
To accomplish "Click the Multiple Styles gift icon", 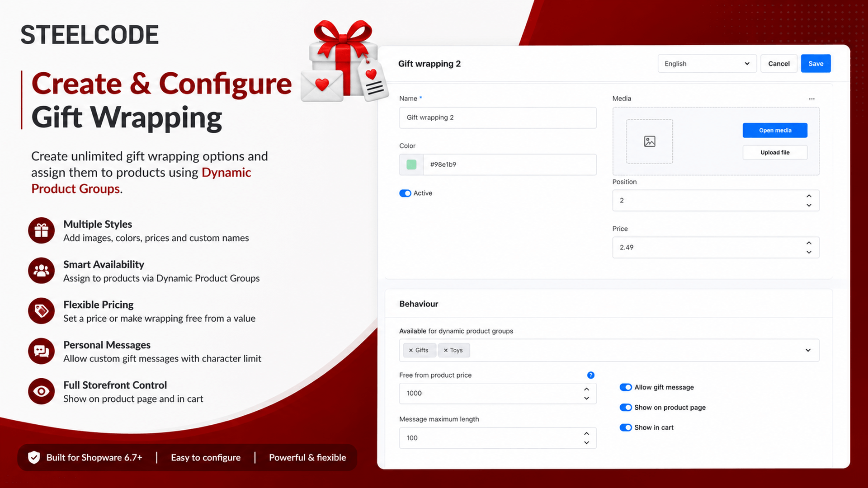I will click(41, 230).
